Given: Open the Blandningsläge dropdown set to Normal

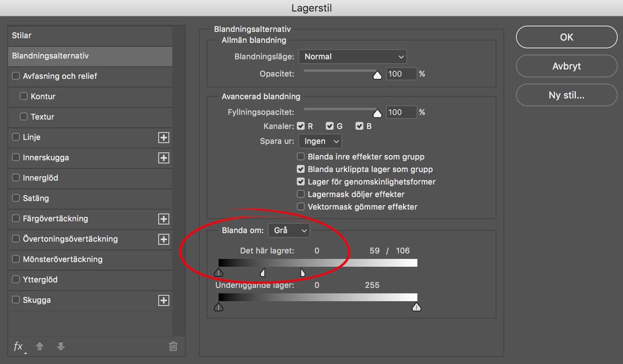Looking at the screenshot, I should (x=353, y=57).
